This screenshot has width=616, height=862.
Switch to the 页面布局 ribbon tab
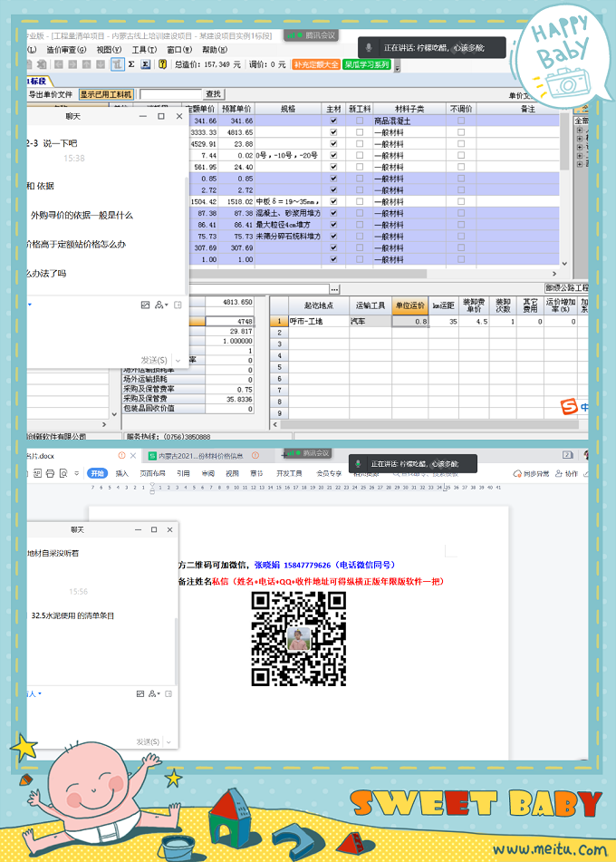pos(153,473)
